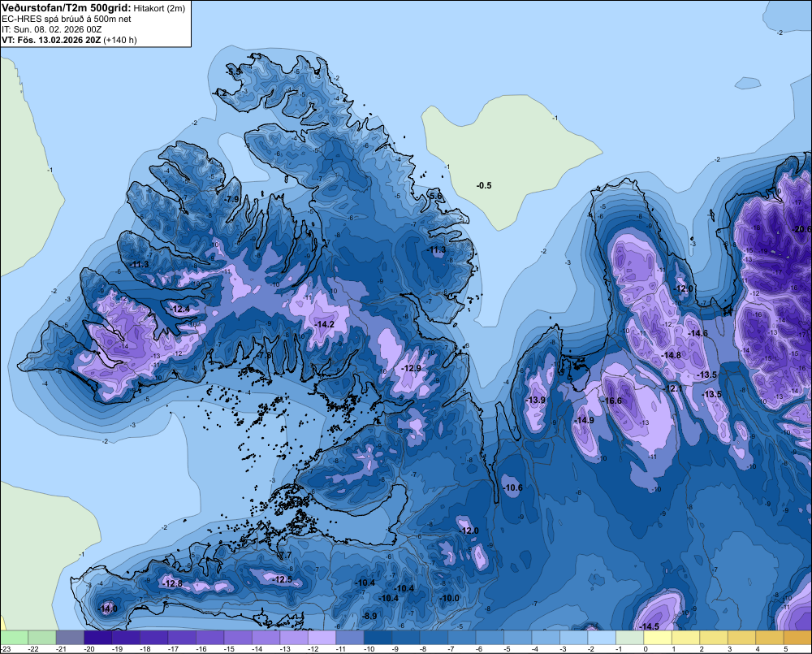The height and width of the screenshot is (654, 812).
Task: Click the legend swatch above the -23 label
Action: (14, 638)
